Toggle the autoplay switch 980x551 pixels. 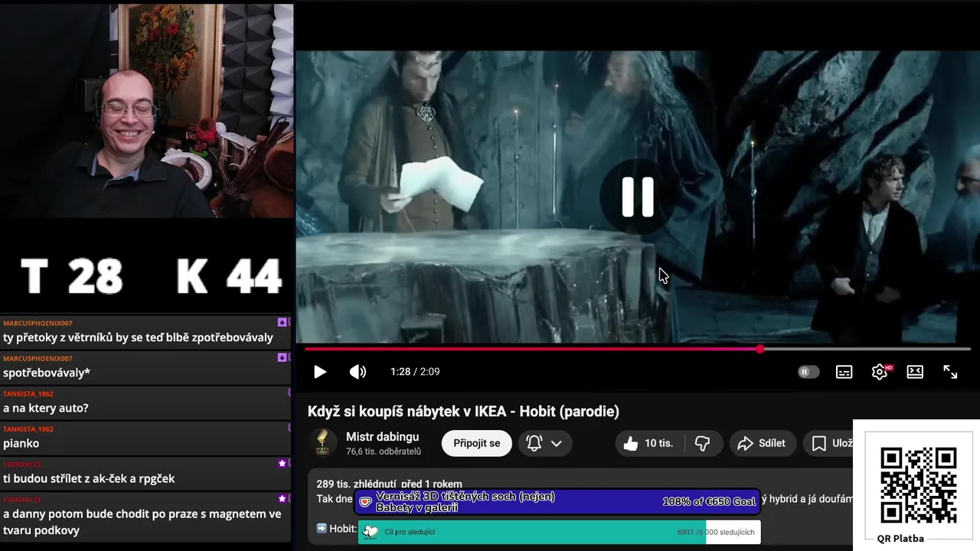pos(808,372)
